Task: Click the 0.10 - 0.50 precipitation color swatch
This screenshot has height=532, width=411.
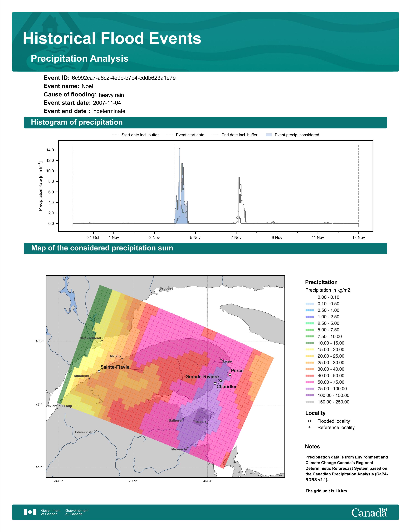Action: (x=310, y=304)
